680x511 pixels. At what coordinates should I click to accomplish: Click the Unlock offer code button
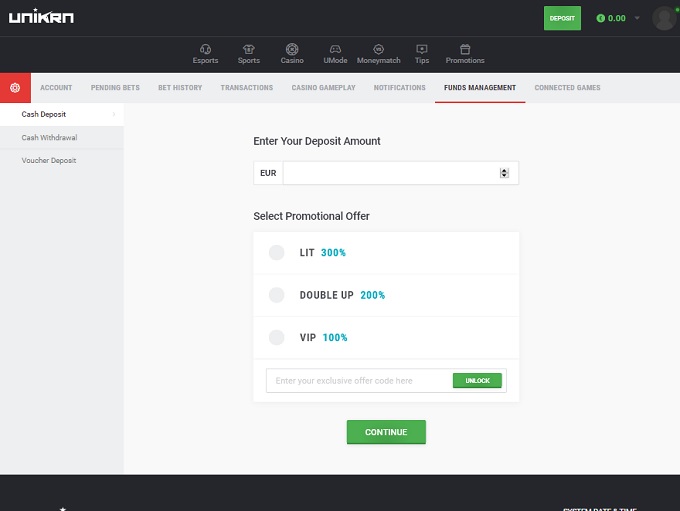477,381
